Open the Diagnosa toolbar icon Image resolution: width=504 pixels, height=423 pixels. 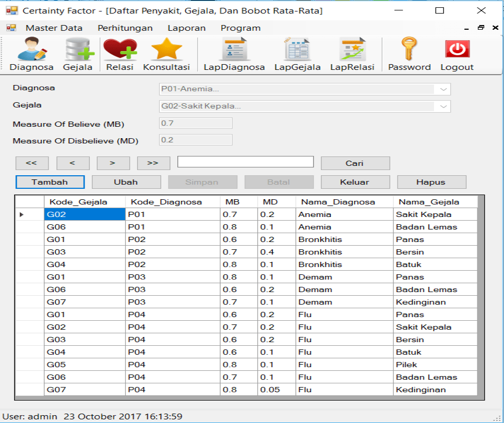(x=31, y=54)
